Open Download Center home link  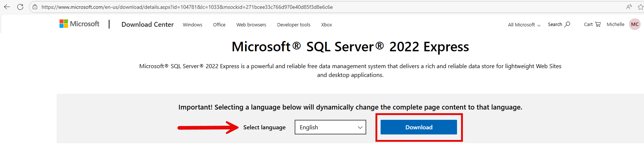pyautogui.click(x=147, y=25)
